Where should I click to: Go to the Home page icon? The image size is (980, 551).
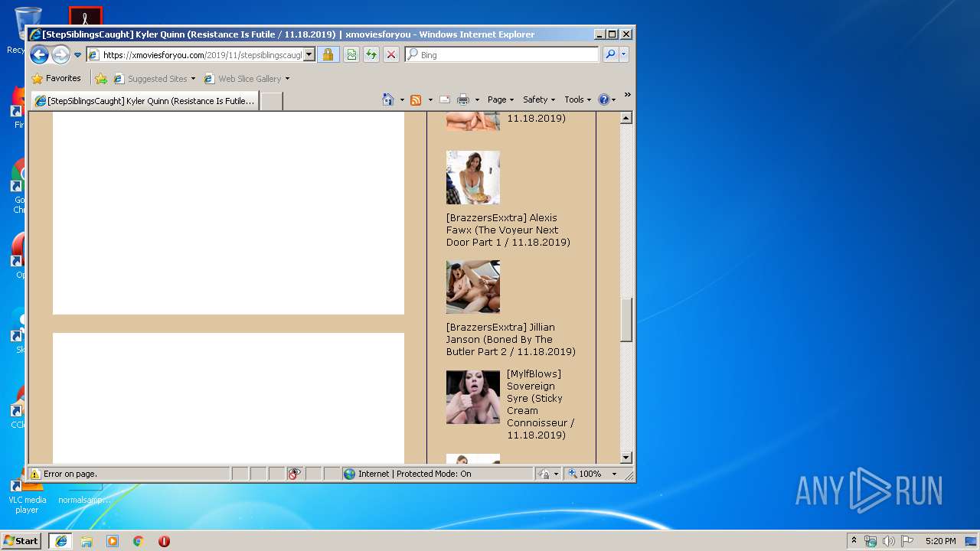(x=388, y=99)
